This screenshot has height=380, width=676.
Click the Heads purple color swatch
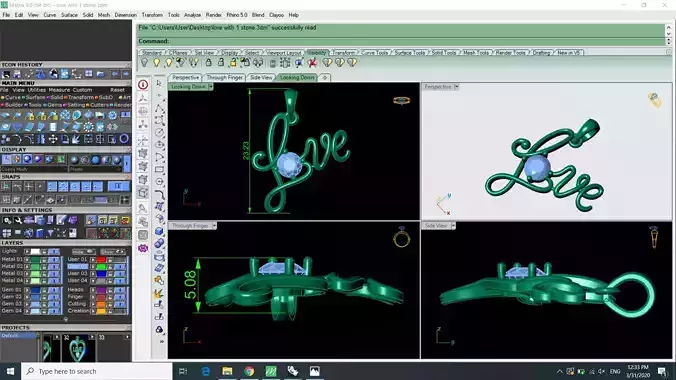click(x=101, y=290)
